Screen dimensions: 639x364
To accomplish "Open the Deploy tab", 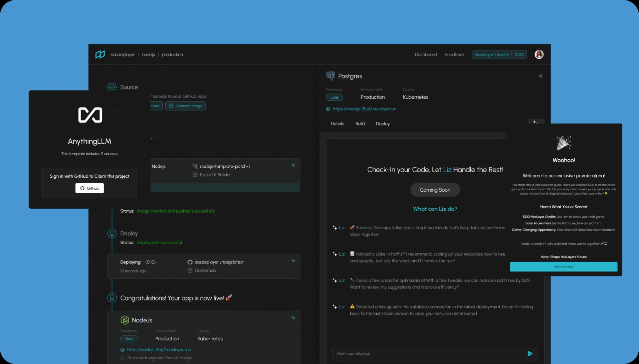I will [383, 123].
